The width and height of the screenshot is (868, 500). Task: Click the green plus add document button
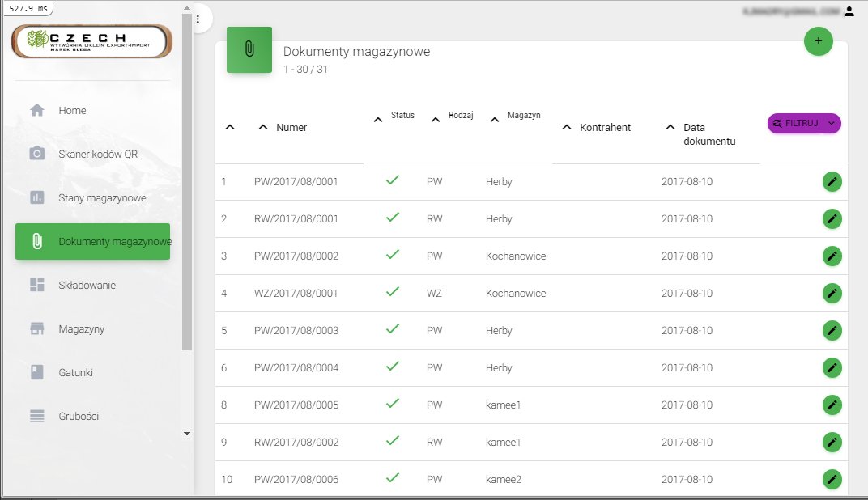pos(818,40)
